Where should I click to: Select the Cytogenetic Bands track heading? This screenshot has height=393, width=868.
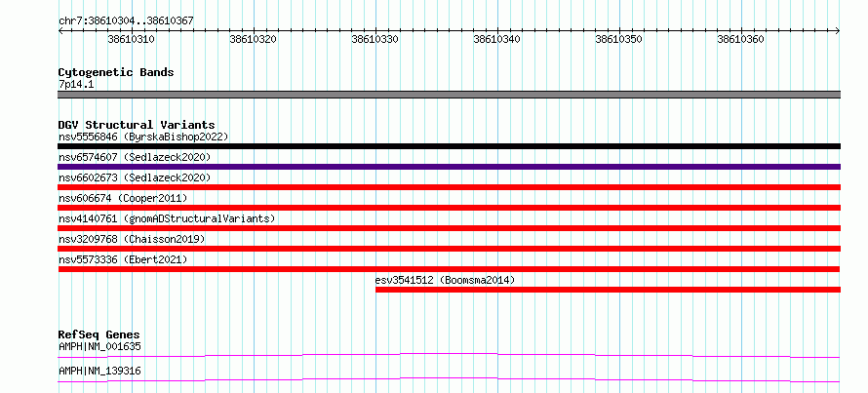[116, 72]
